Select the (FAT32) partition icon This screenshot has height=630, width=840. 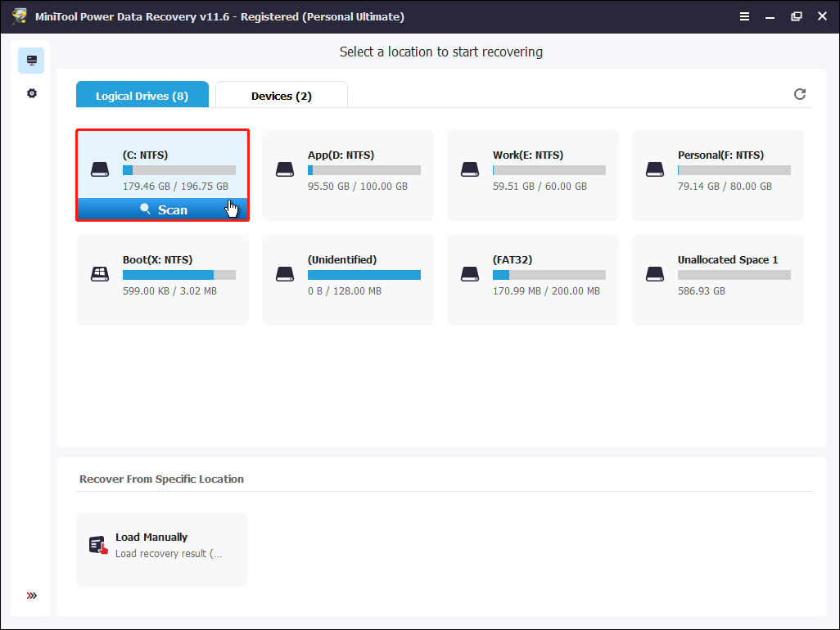pos(469,274)
